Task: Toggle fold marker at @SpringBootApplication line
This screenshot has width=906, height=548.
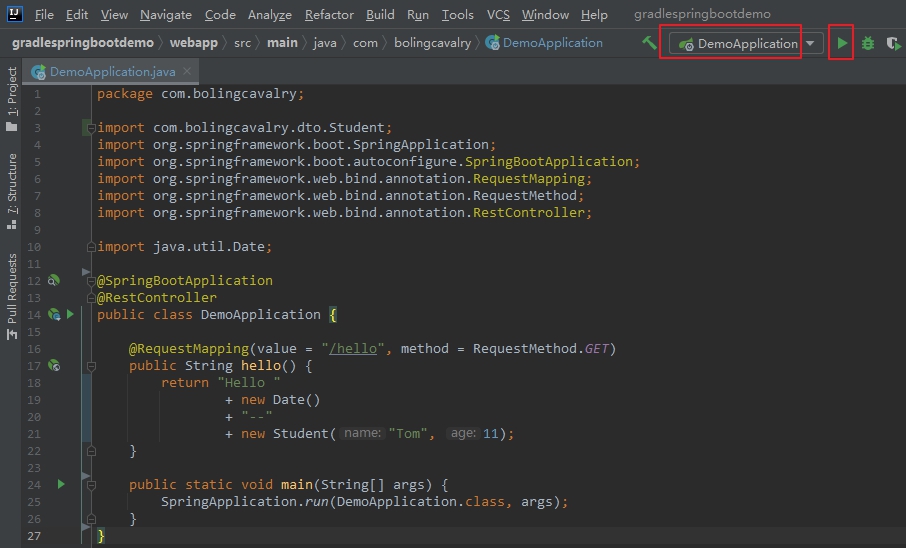Action: pos(91,281)
